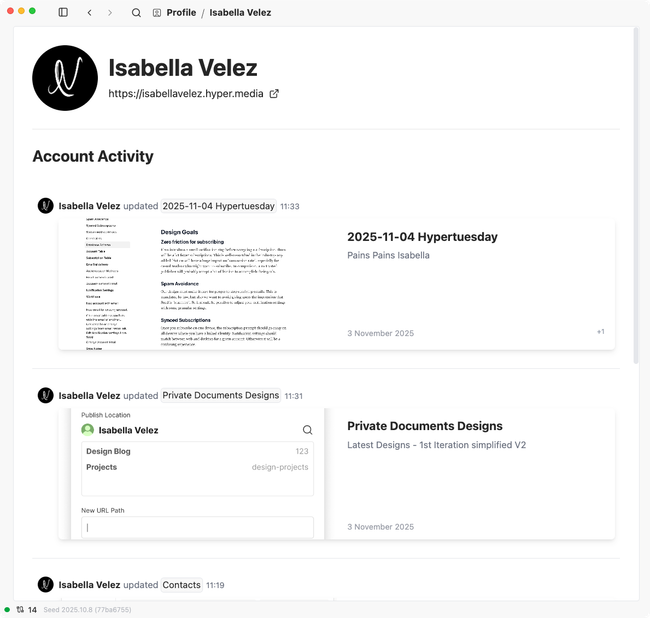650x618 pixels.
Task: Toggle the sidebar panel icon
Action: coord(63,13)
